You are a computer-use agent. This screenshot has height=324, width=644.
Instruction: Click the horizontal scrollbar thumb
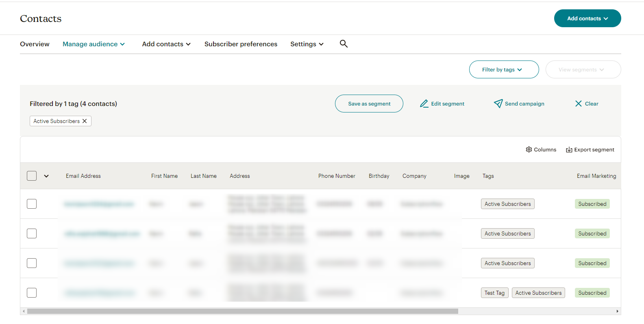click(x=243, y=311)
